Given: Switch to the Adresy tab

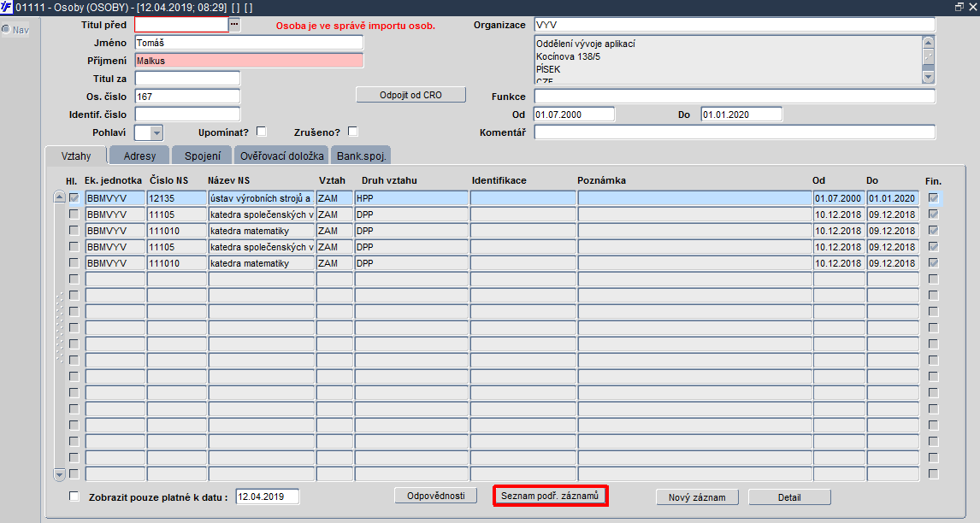Looking at the screenshot, I should coord(139,156).
